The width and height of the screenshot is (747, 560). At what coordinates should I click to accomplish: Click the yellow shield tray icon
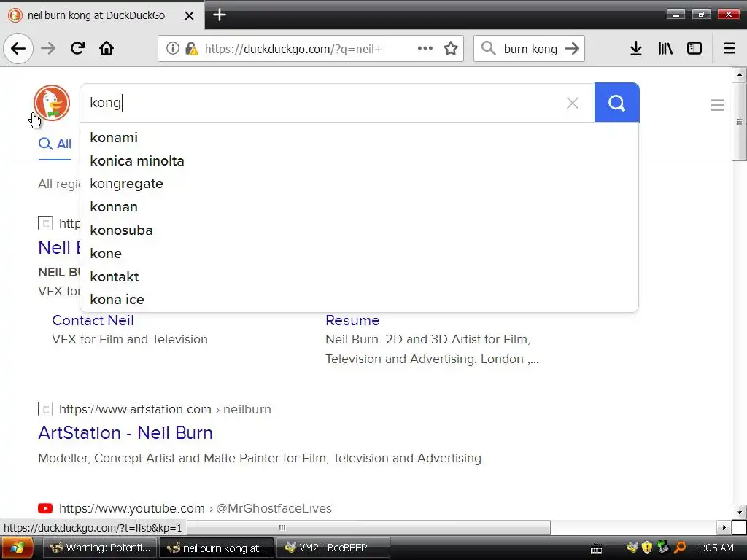tap(646, 548)
